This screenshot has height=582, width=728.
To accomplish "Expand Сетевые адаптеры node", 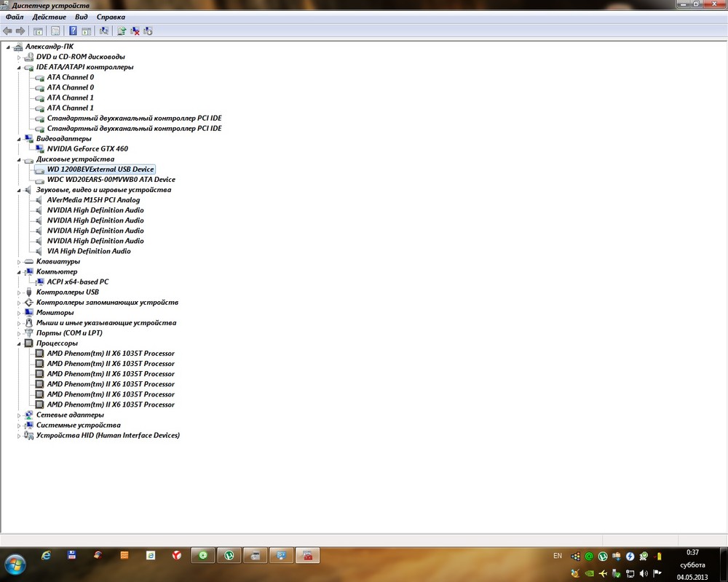I will coord(19,415).
